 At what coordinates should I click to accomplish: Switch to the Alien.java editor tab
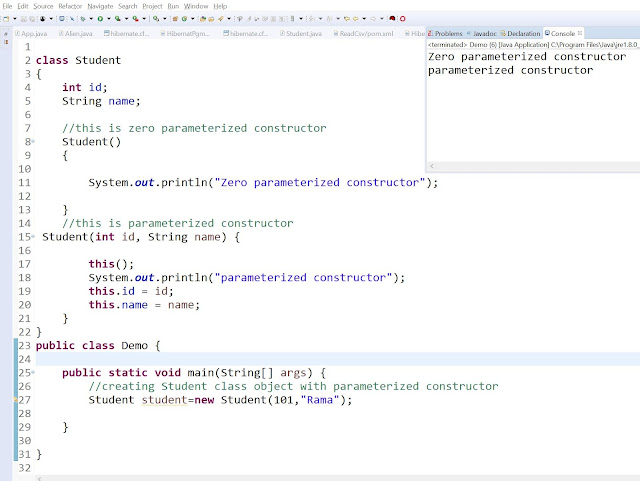(76, 33)
